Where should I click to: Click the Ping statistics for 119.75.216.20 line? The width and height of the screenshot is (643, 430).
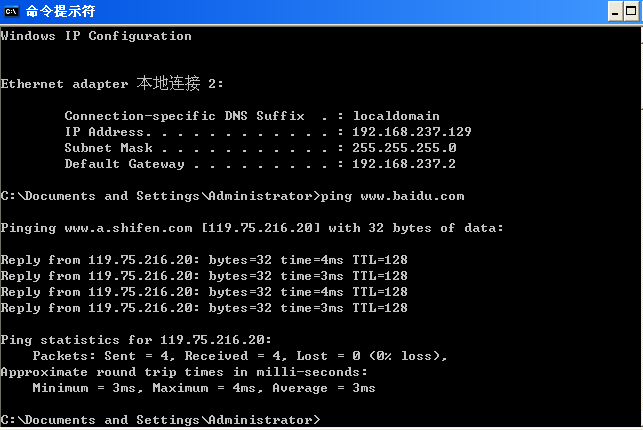point(136,340)
